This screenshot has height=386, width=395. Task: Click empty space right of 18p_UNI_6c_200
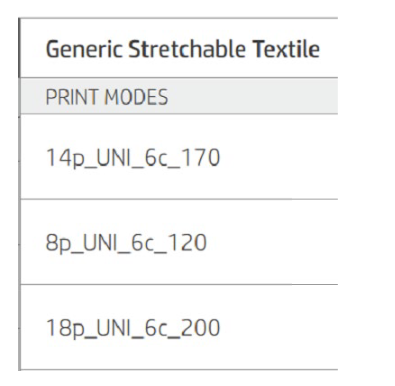pos(280,328)
